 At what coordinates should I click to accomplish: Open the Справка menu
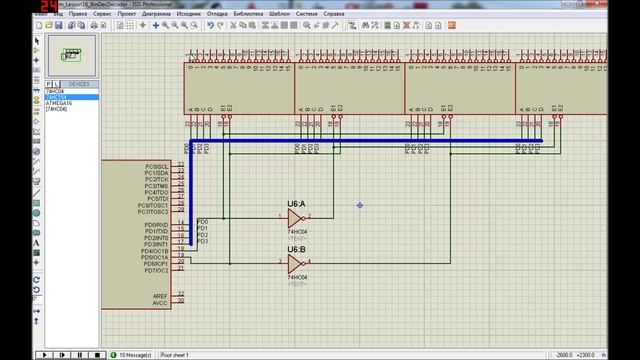pyautogui.click(x=334, y=14)
